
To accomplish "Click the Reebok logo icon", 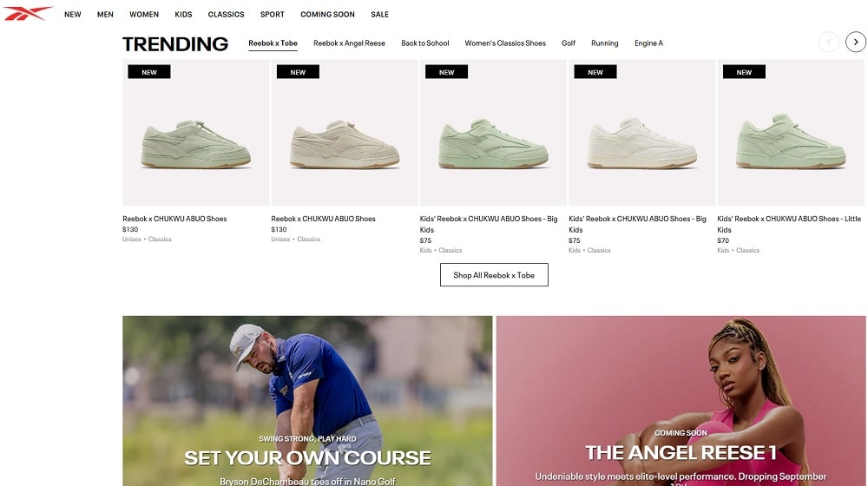I will (28, 13).
